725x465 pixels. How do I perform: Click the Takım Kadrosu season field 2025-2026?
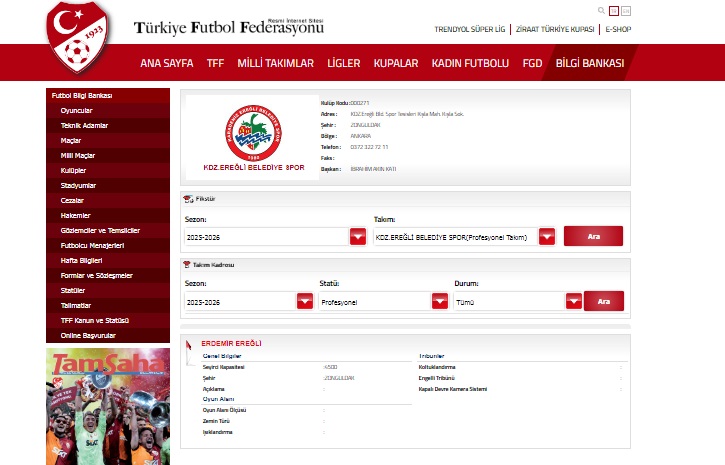point(240,302)
